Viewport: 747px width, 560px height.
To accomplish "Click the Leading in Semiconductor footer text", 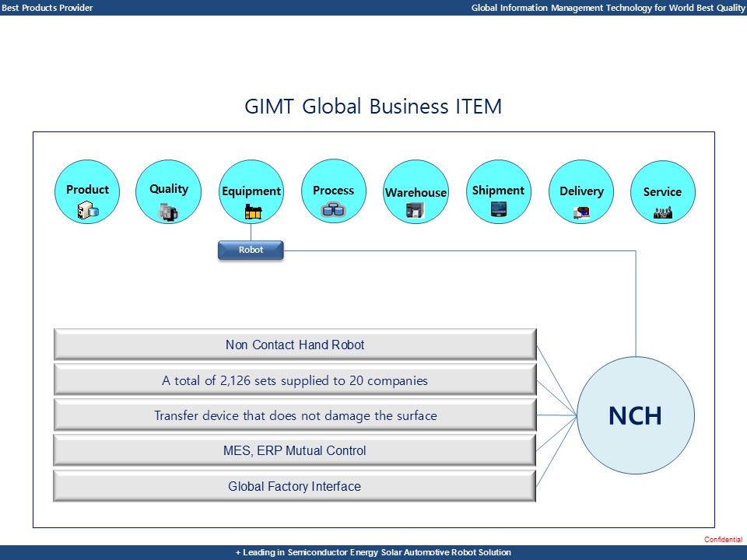I will pyautogui.click(x=373, y=552).
